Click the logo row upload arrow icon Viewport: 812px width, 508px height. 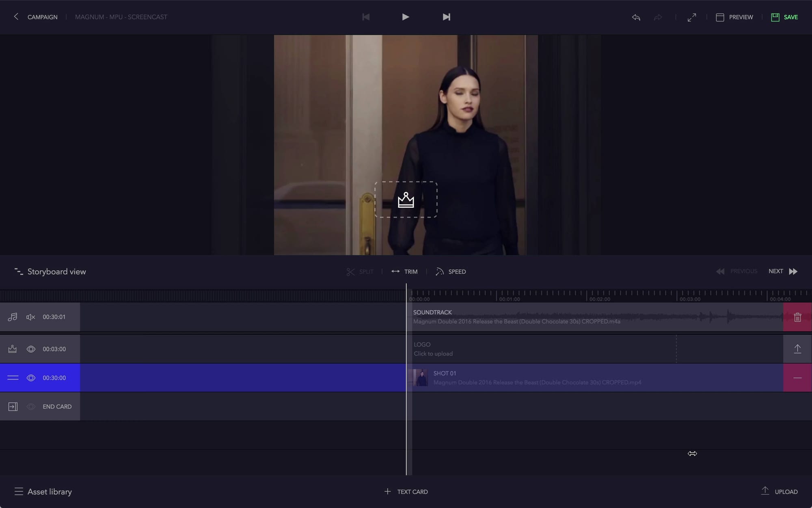(x=797, y=349)
